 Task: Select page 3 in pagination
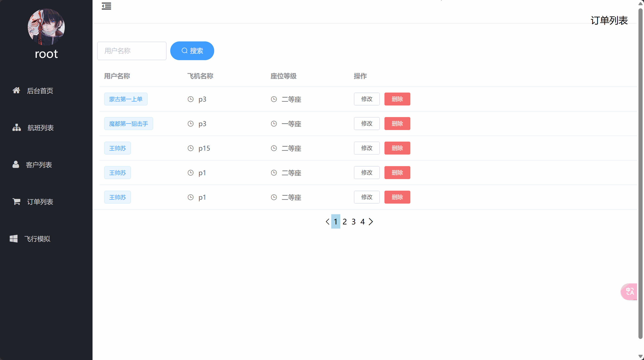tap(353, 221)
